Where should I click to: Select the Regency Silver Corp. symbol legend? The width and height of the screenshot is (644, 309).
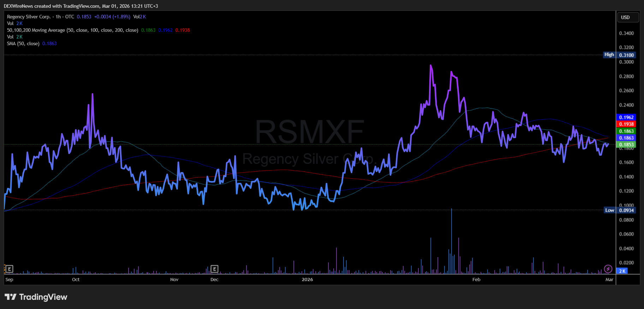coord(29,17)
